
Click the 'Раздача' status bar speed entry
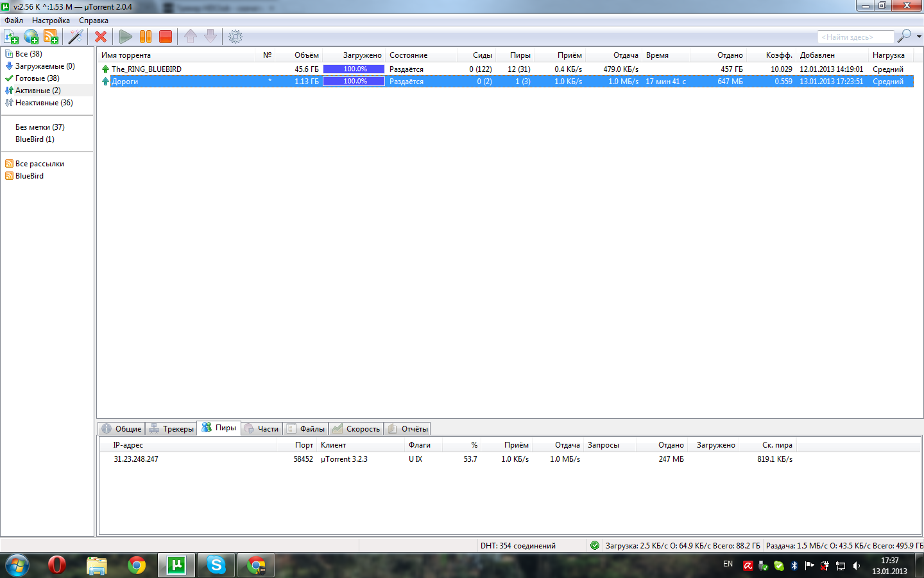coord(844,546)
